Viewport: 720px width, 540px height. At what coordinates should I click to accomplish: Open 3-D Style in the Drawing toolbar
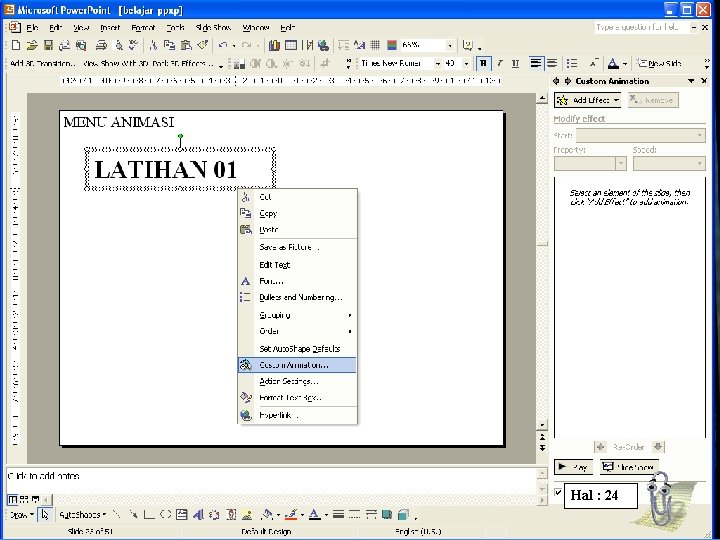click(403, 515)
